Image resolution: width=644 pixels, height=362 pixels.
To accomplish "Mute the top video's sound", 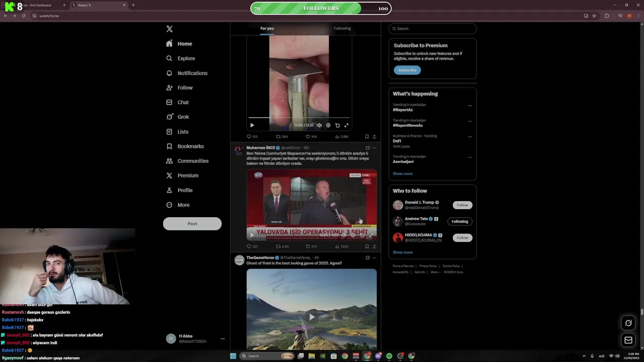I will (x=319, y=125).
